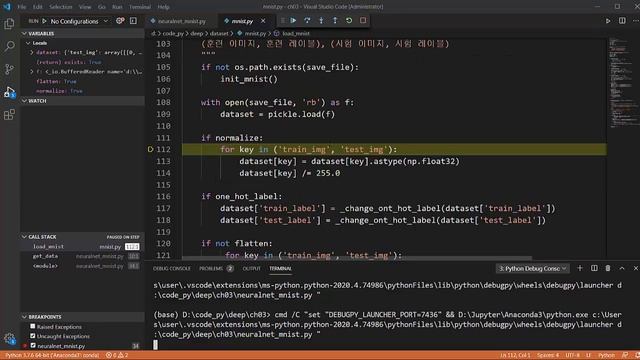Open the Explorer view in activity bar
The width and height of the screenshot is (640, 360).
click(9, 24)
